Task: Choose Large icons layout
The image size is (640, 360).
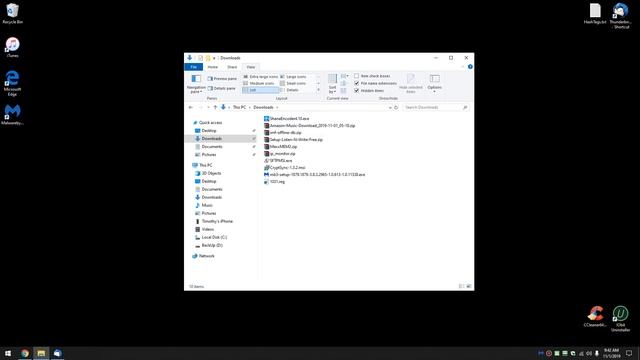Action: click(293, 77)
